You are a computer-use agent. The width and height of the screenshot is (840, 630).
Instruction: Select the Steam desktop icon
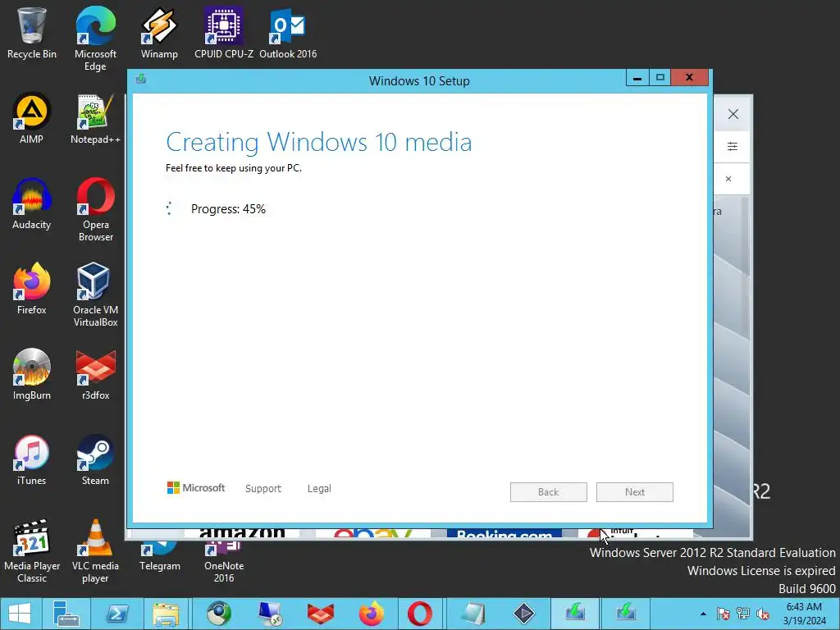coord(95,459)
